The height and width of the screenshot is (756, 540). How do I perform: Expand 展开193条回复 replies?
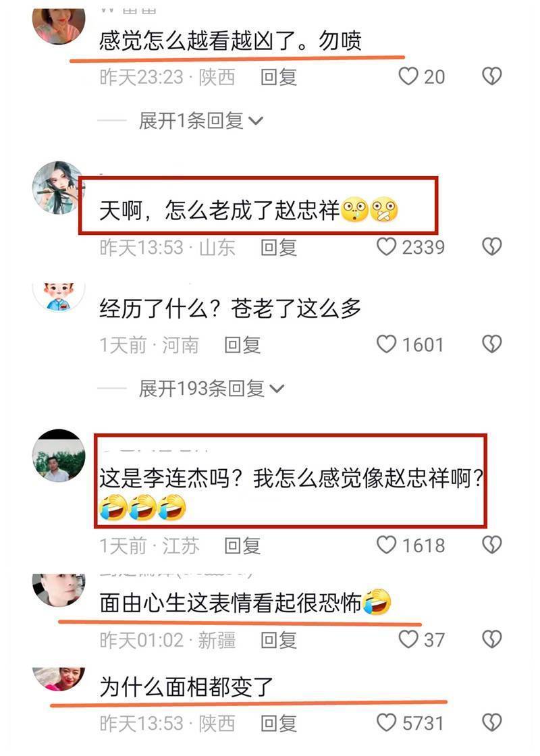tap(211, 389)
